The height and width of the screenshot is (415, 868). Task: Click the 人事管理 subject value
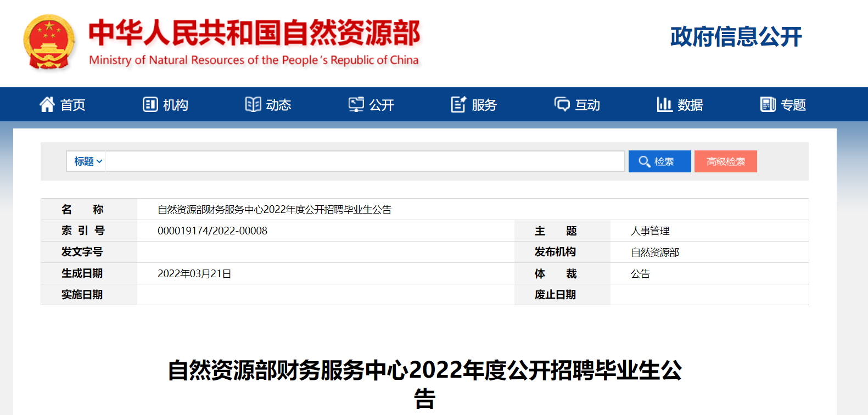coord(650,231)
